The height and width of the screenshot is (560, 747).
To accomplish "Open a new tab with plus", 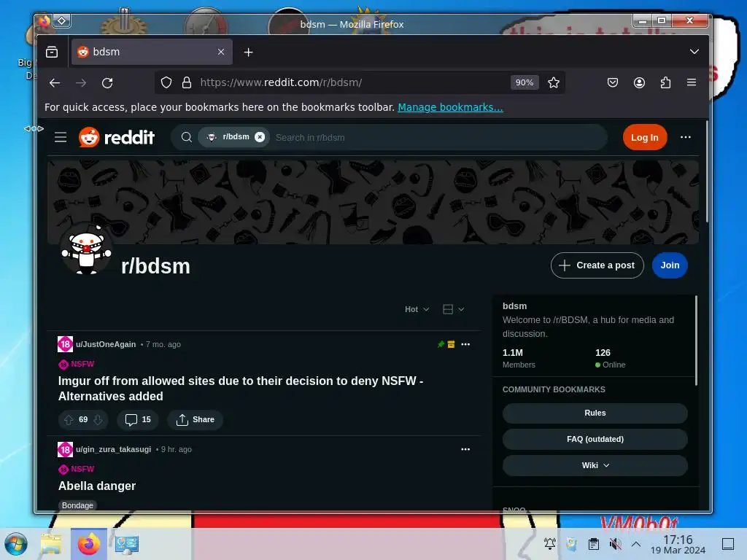I will [x=248, y=52].
